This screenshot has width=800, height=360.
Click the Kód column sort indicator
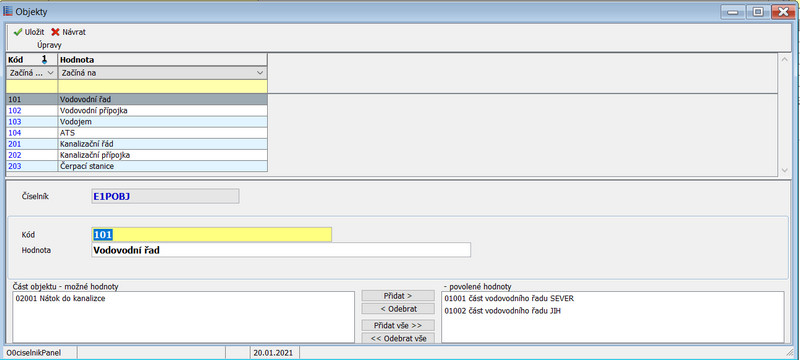point(44,60)
